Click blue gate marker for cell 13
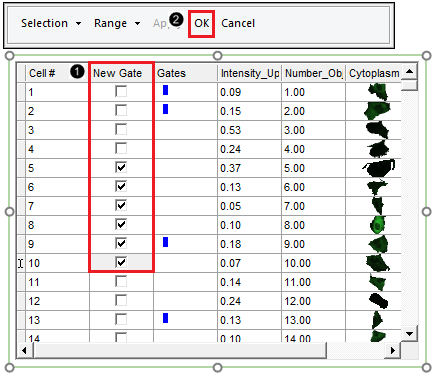The width and height of the screenshot is (434, 374). (165, 318)
